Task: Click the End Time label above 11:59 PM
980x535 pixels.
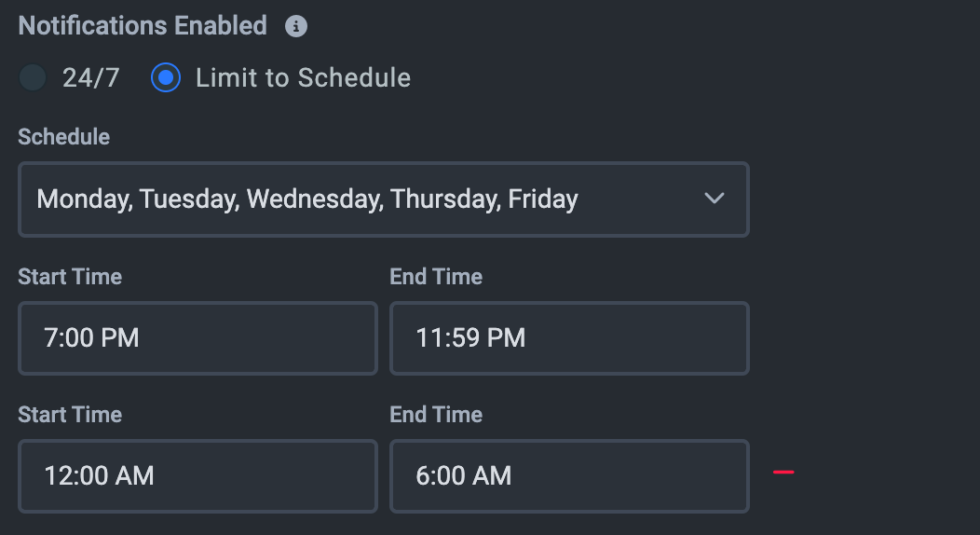Action: pyautogui.click(x=436, y=277)
